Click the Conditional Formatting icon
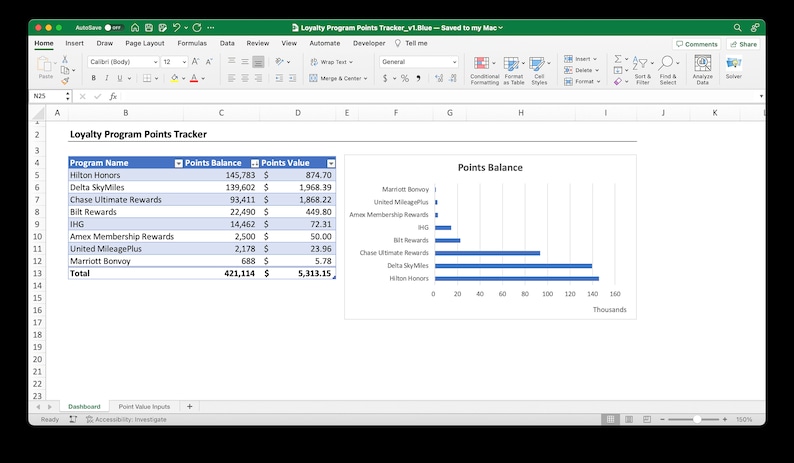 click(482, 63)
